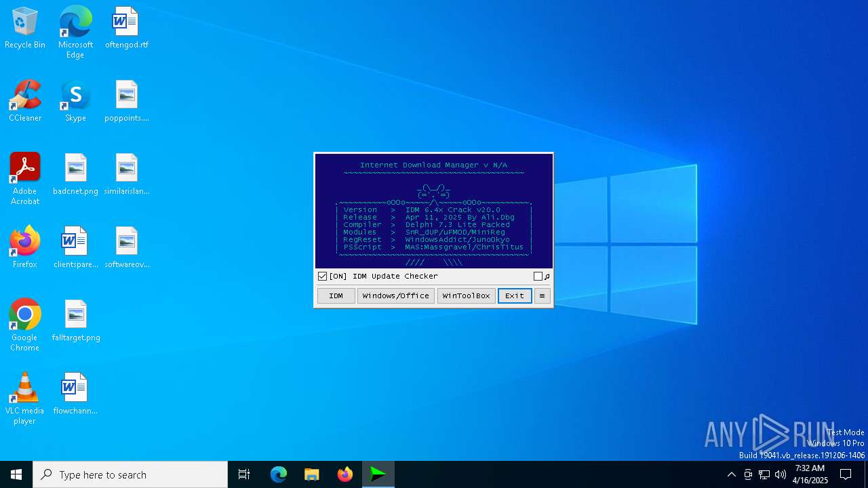Screen dimensions: 868x488
Task: Click the Exit button
Action: [x=515, y=296]
